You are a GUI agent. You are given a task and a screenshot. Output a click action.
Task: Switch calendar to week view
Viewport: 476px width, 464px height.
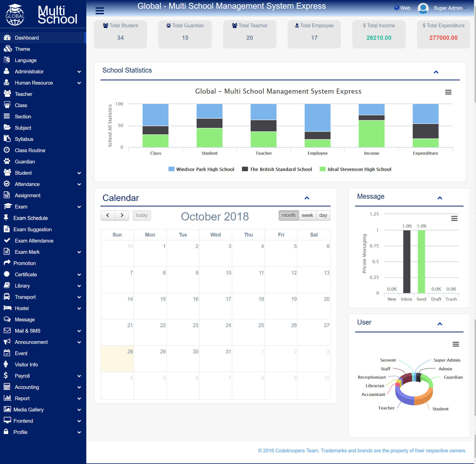(x=307, y=215)
